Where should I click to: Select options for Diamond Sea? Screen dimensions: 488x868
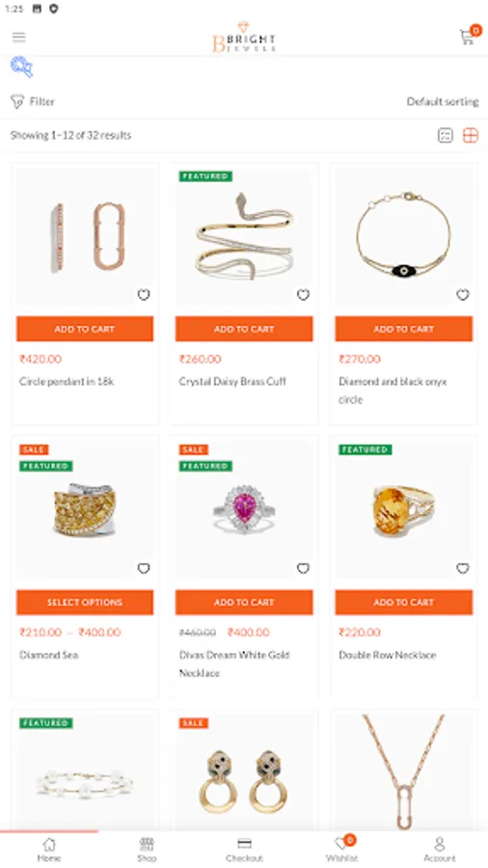85,602
